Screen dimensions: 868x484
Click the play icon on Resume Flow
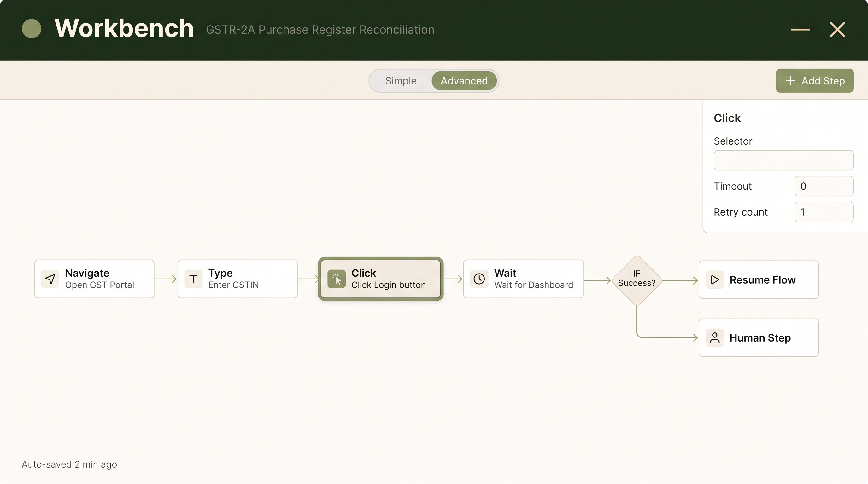715,280
